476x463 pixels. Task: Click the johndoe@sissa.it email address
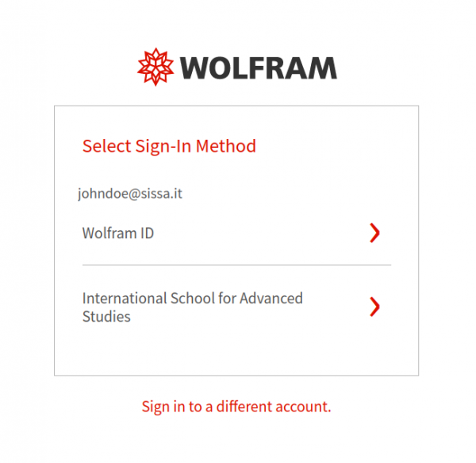pyautogui.click(x=130, y=194)
